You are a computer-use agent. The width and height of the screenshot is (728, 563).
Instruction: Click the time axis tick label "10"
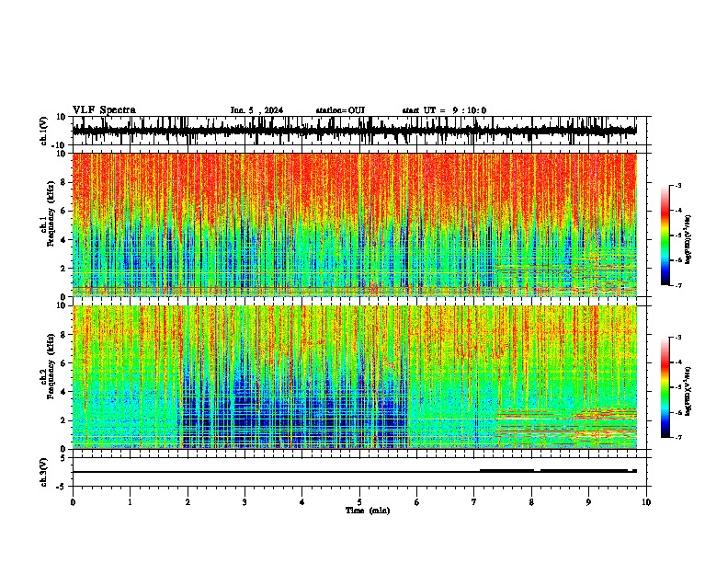646,502
